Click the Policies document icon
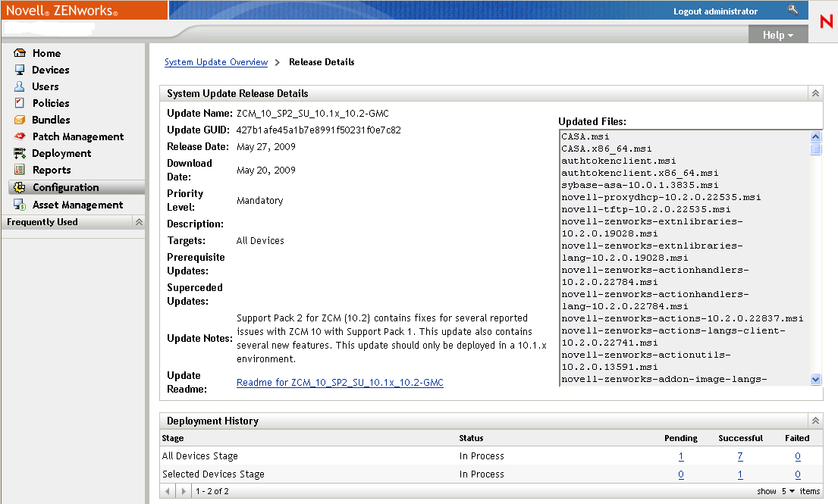838x504 pixels. (x=20, y=103)
